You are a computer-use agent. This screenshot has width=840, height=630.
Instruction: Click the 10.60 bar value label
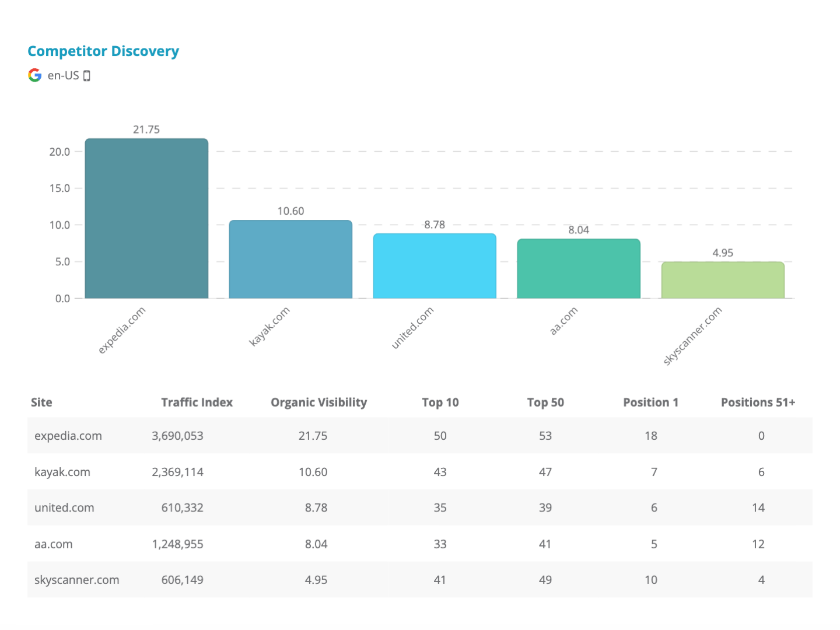pos(290,211)
